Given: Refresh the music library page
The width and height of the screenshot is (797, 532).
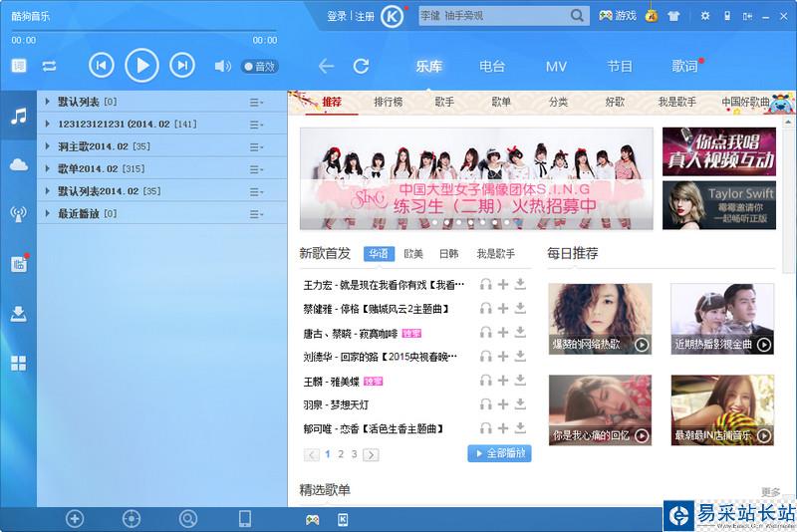Looking at the screenshot, I should click(361, 66).
